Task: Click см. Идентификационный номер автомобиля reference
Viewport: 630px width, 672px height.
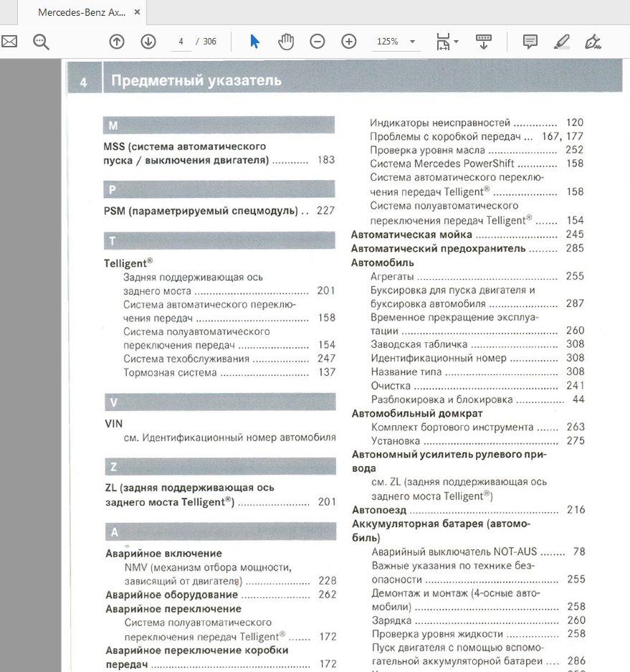Action: pos(229,437)
